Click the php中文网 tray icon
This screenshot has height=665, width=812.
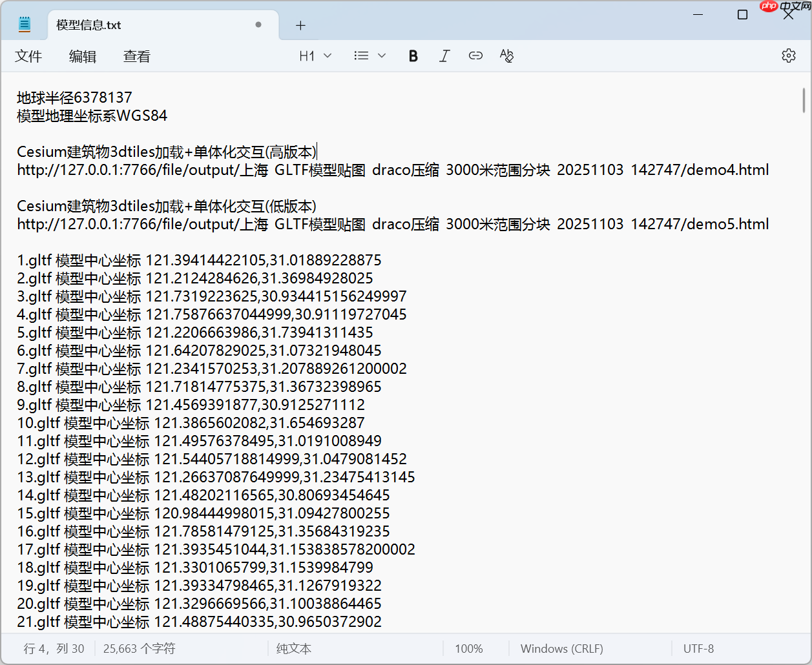point(769,7)
